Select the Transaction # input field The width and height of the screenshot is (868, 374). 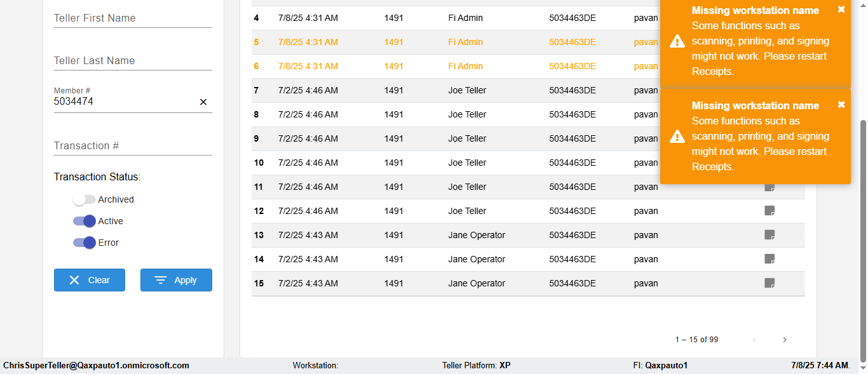click(133, 146)
